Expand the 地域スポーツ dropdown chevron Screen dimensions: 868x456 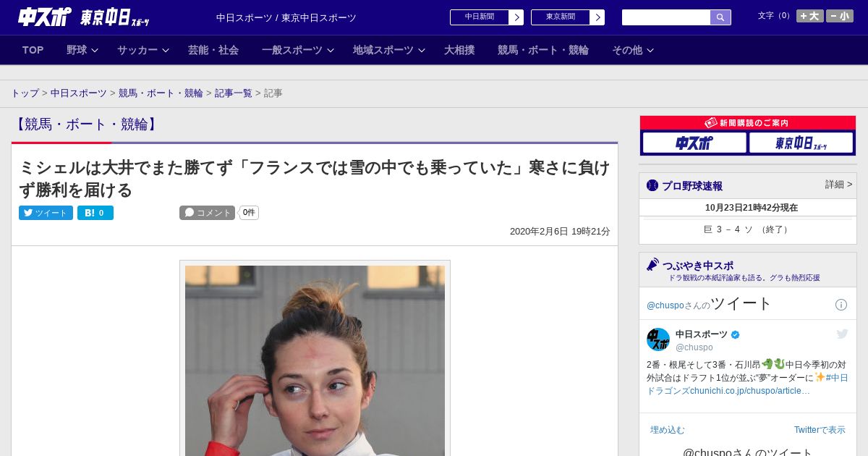point(422,51)
